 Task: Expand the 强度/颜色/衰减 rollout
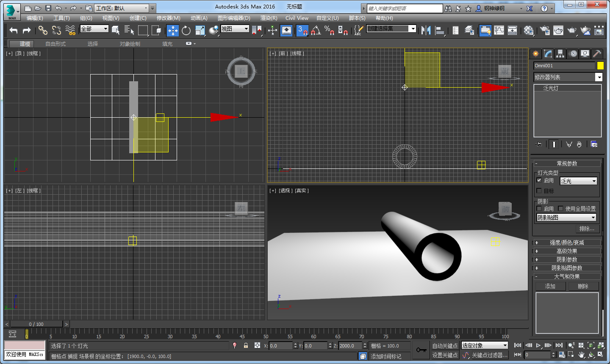pos(568,242)
